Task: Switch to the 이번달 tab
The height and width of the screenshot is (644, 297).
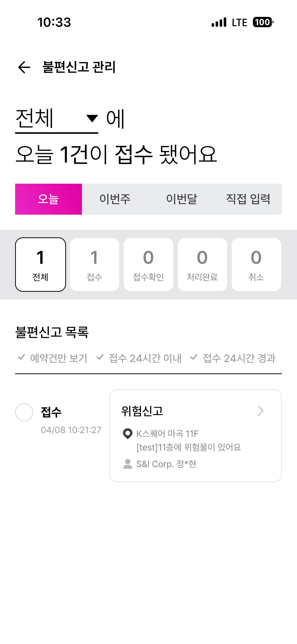Action: pyautogui.click(x=182, y=199)
